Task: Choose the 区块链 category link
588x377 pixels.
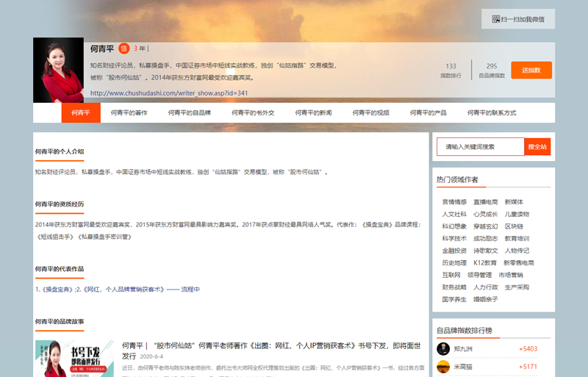Action: [516, 226]
